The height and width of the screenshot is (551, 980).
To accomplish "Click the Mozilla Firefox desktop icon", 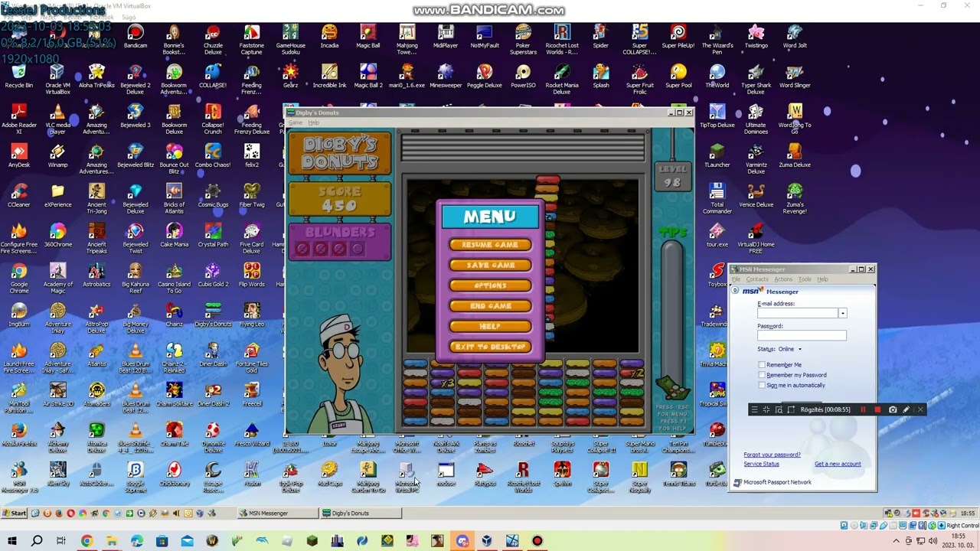I will click(x=18, y=435).
